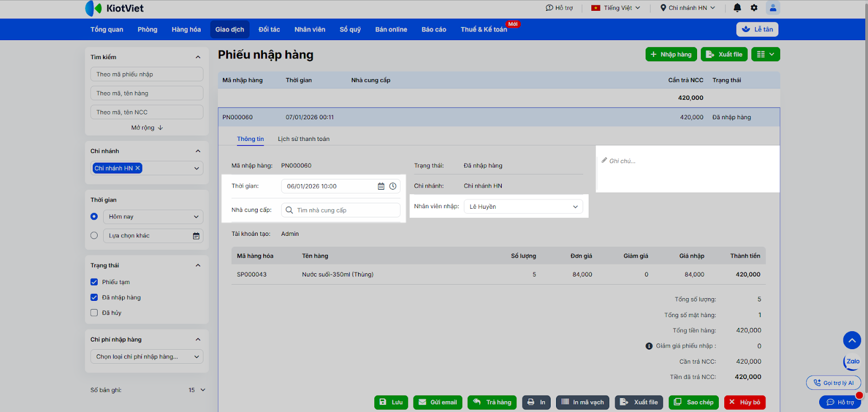Open the user account avatar

[x=773, y=8]
